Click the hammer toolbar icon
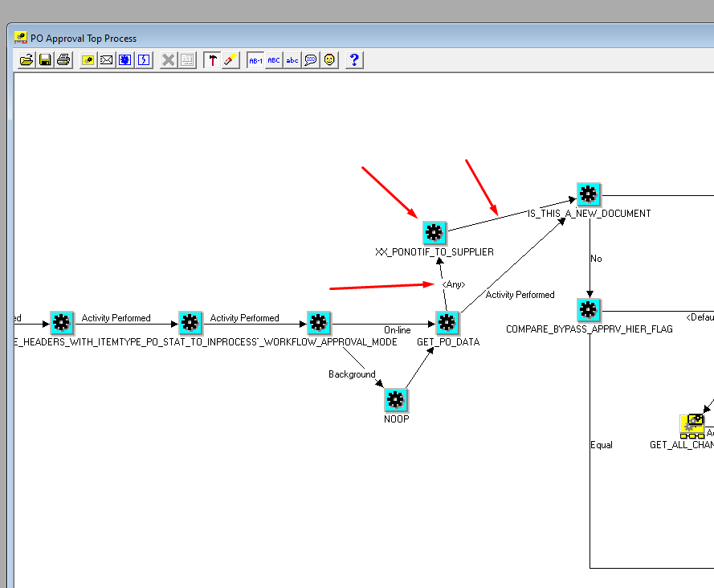 point(212,60)
